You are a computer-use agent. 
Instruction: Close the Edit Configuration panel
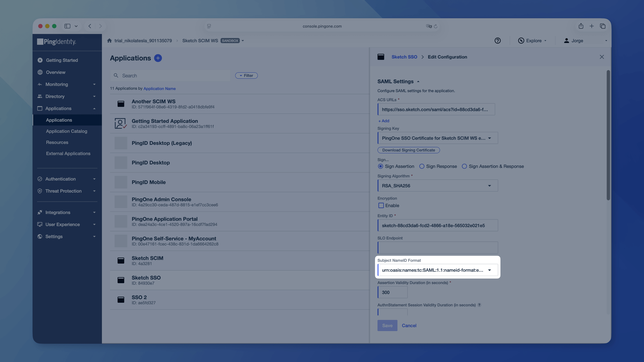[602, 57]
